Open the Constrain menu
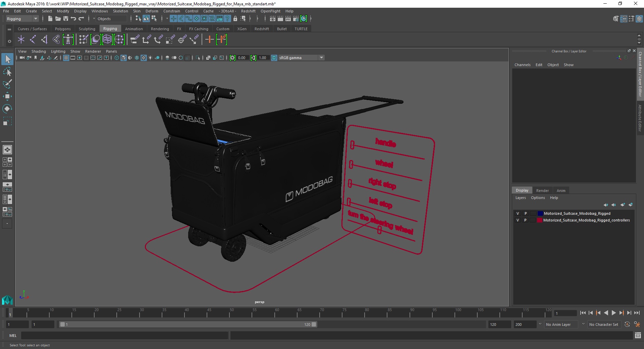The image size is (644, 349). tap(172, 11)
